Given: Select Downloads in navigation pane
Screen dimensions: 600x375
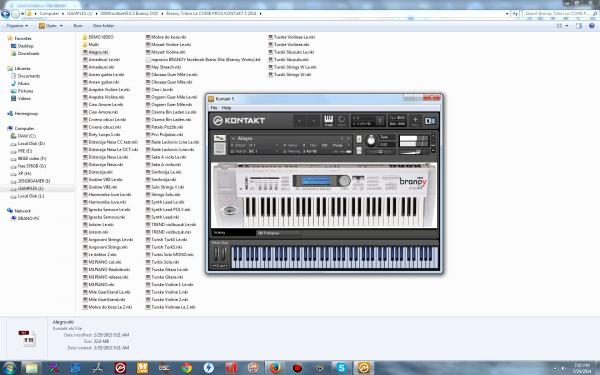Looking at the screenshot, I should pos(25,54).
